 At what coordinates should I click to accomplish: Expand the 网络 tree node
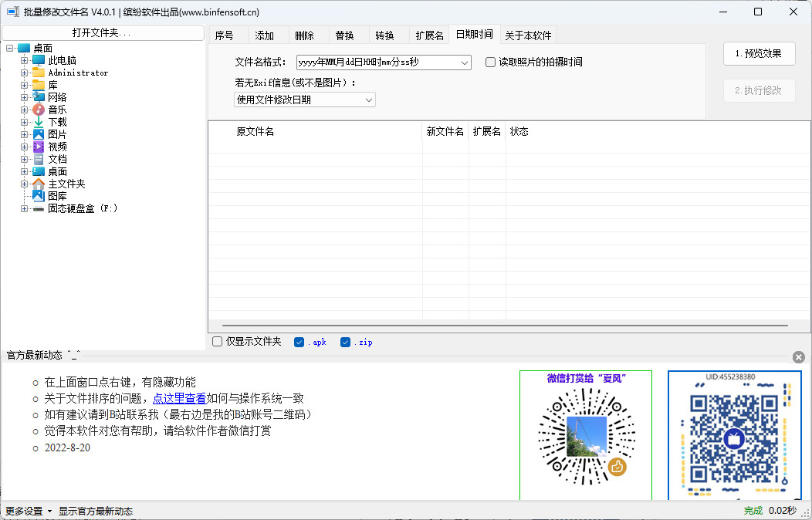25,97
